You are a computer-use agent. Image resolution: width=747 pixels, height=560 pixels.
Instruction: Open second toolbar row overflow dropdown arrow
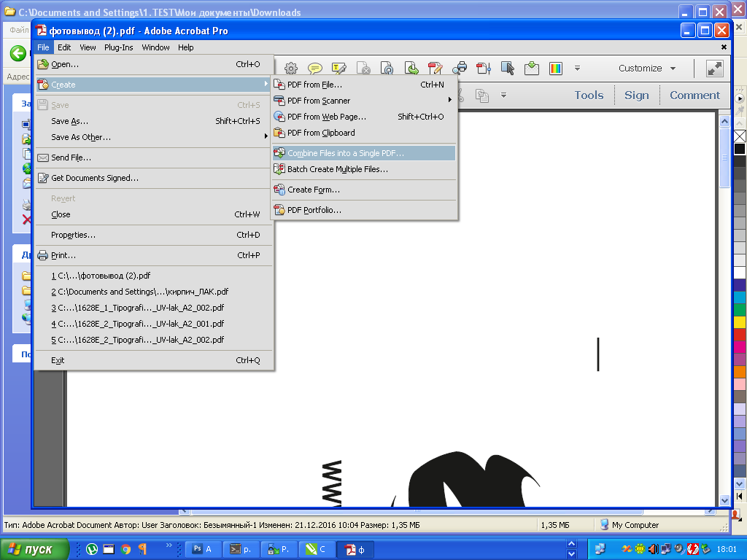pos(503,96)
